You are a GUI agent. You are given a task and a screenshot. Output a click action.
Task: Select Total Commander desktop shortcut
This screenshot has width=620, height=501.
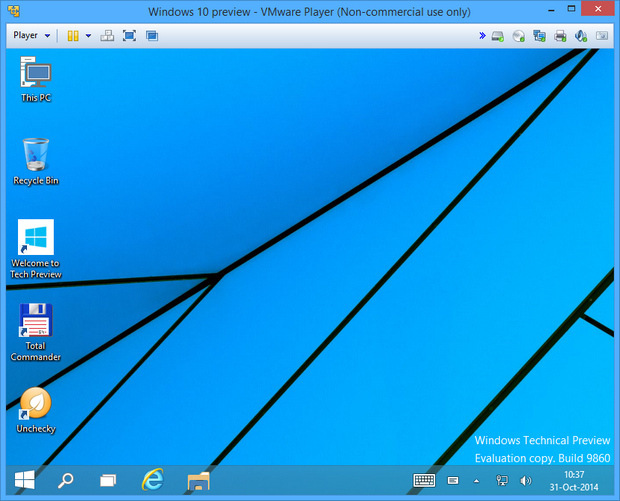tap(36, 332)
